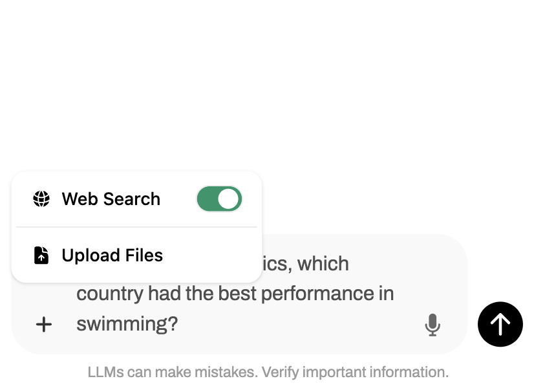The height and width of the screenshot is (392, 534).
Task: Click the black circular submit button
Action: click(500, 324)
